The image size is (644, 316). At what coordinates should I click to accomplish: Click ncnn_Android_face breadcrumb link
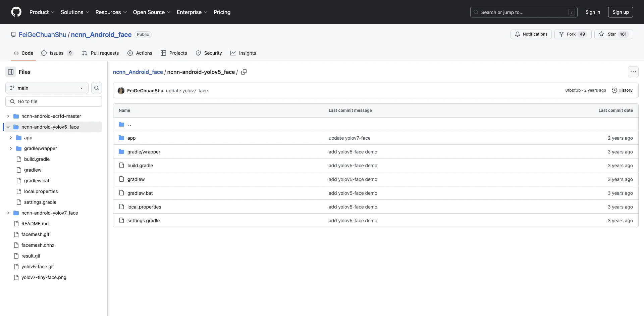[x=138, y=72]
